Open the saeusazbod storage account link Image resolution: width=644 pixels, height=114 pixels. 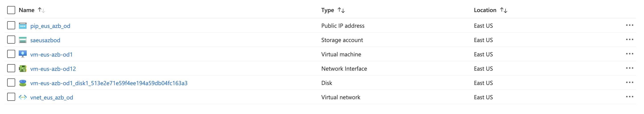coord(45,40)
